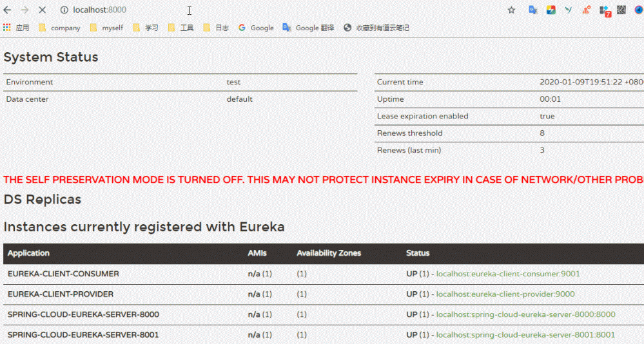
Task: Open the round blue extension icon
Action: click(x=639, y=10)
